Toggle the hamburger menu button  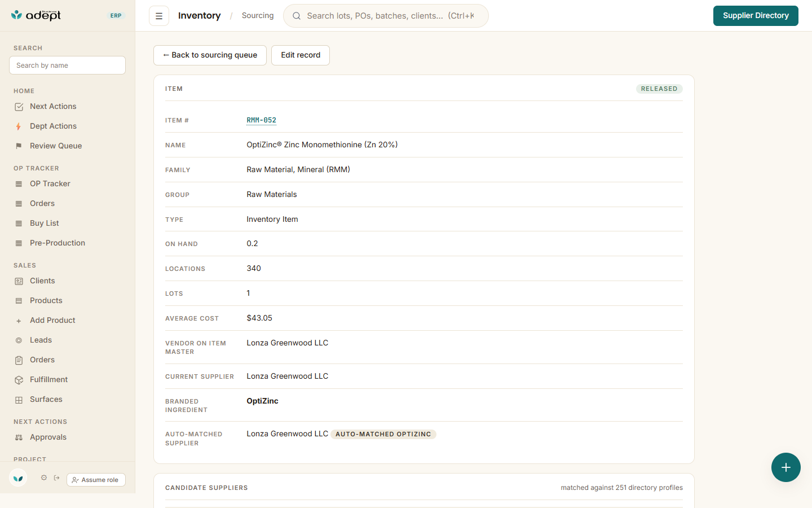tap(159, 16)
